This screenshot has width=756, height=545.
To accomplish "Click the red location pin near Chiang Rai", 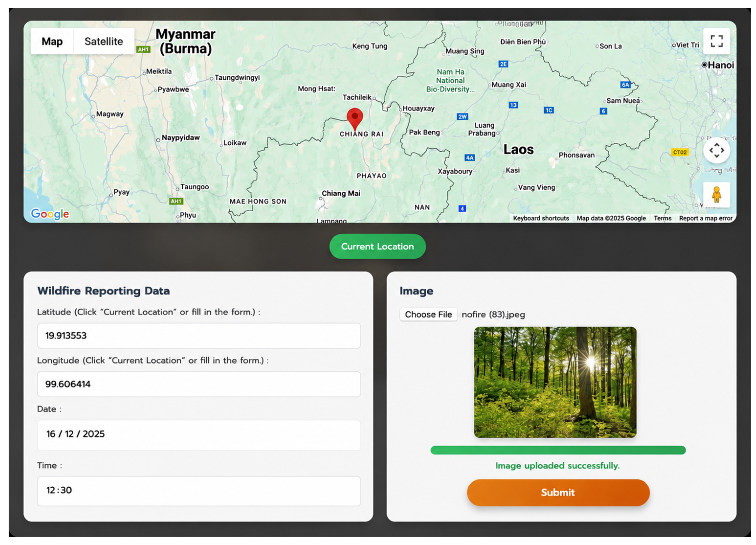I will click(355, 119).
